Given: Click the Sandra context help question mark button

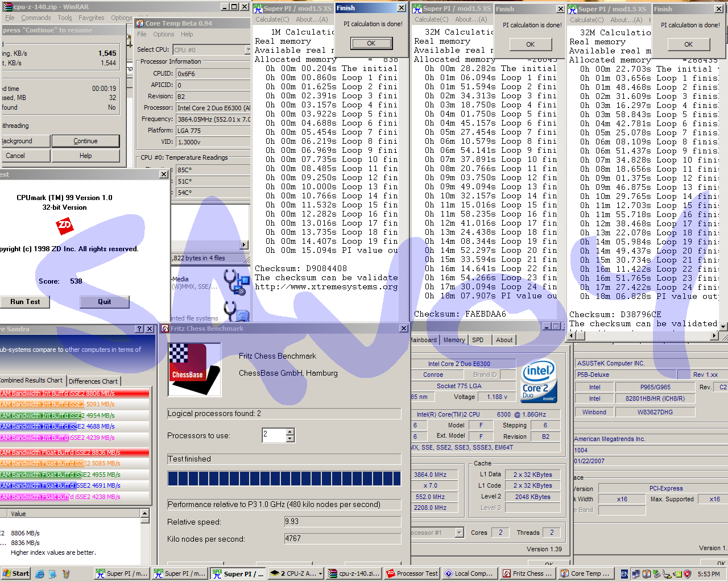Looking at the screenshot, I should tap(139, 329).
